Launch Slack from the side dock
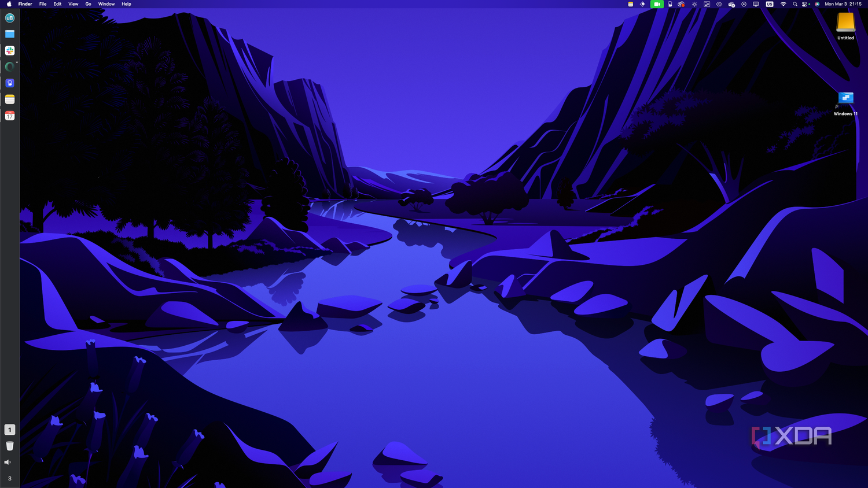 point(9,50)
